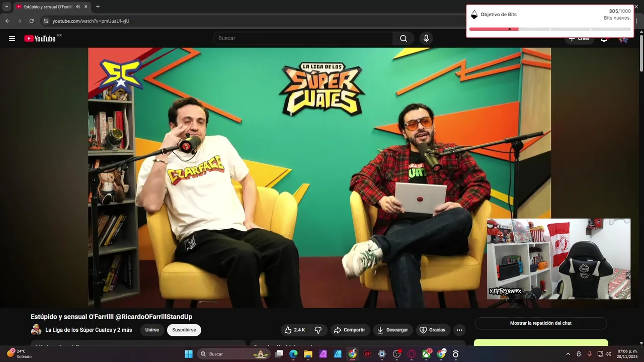Open File Explorer from the taskbar
This screenshot has height=362, width=644.
click(308, 354)
